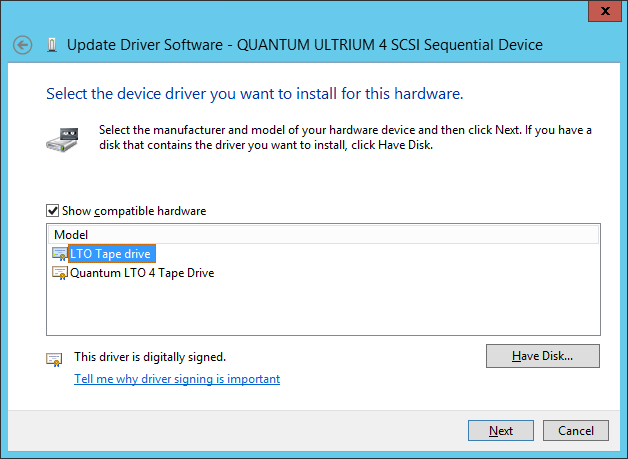Select LTO Tape drive model
This screenshot has height=459, width=628.
click(112, 254)
